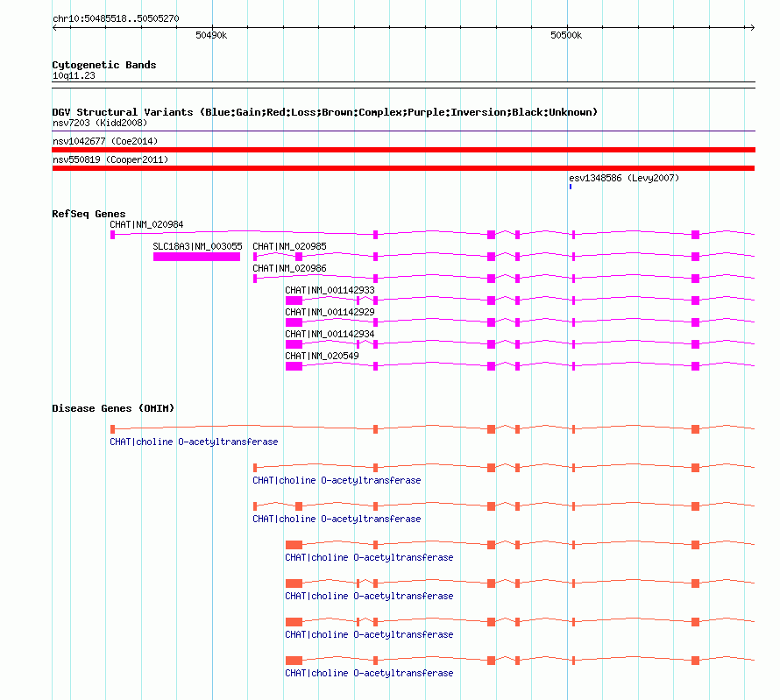Click the first exon of CHAT|NM_020984

click(112, 235)
